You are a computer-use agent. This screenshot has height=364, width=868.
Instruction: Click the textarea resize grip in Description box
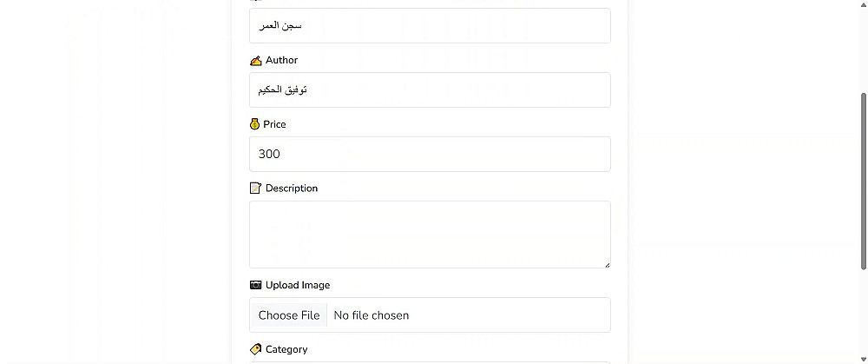click(608, 265)
